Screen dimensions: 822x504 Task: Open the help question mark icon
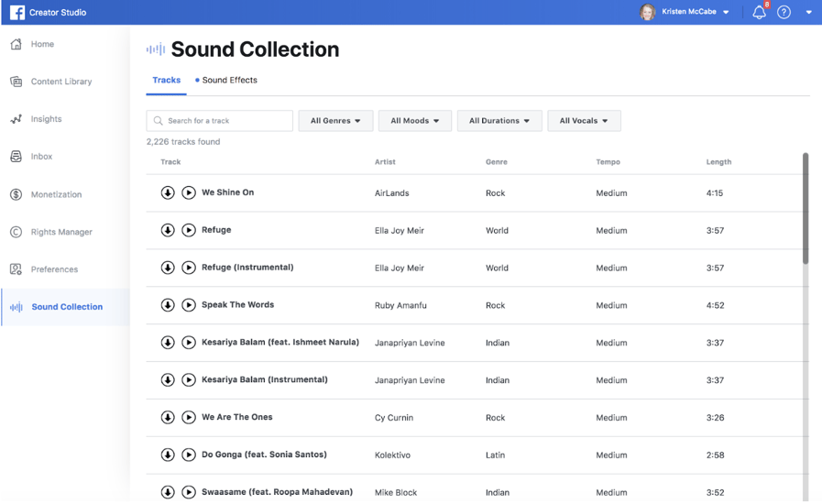(784, 12)
